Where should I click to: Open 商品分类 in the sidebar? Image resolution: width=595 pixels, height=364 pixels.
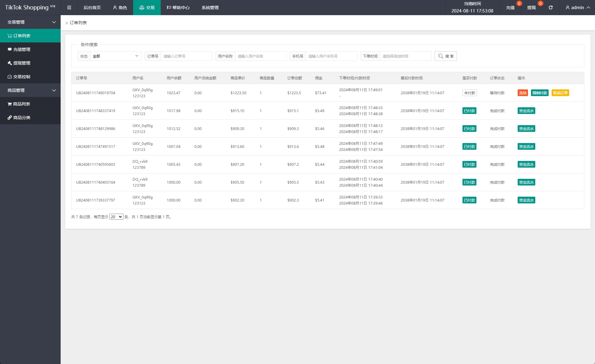[22, 118]
